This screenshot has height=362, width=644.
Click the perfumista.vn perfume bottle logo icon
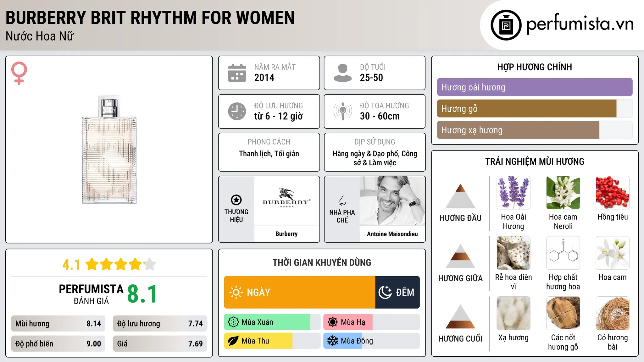click(506, 25)
